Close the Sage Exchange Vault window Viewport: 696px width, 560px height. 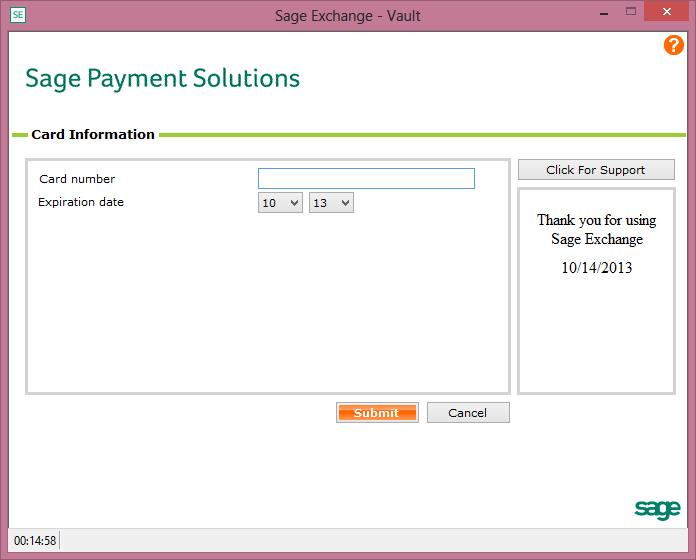pyautogui.click(x=666, y=12)
